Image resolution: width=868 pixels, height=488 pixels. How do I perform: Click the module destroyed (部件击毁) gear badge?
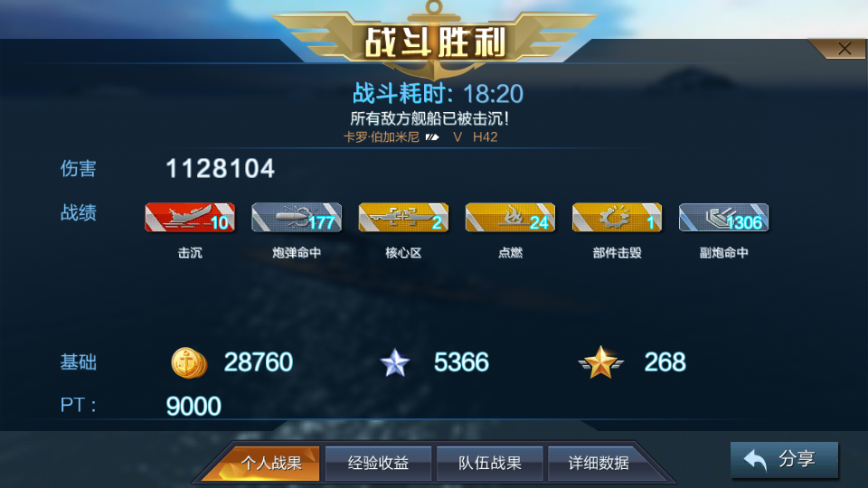pos(618,218)
